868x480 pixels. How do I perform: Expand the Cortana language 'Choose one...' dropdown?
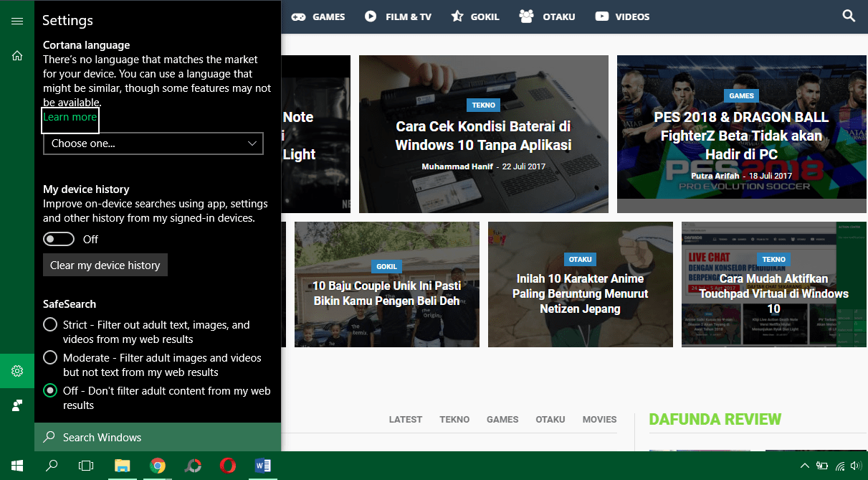pos(153,143)
